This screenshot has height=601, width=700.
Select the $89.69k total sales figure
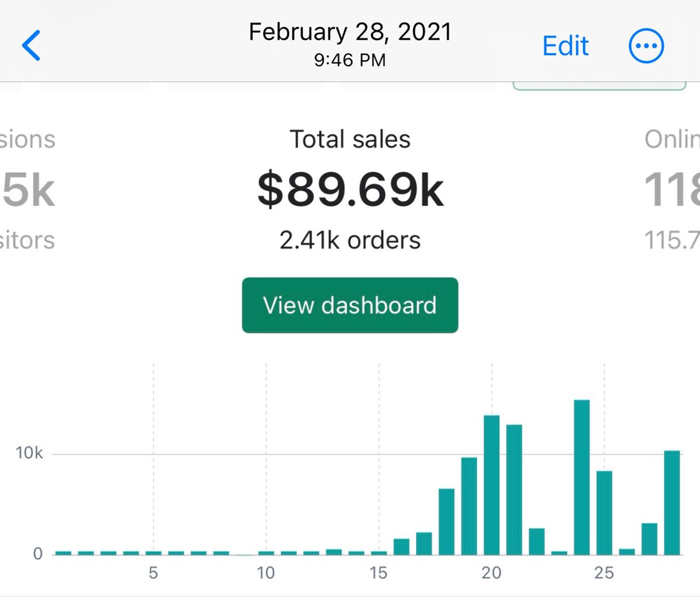pyautogui.click(x=351, y=190)
